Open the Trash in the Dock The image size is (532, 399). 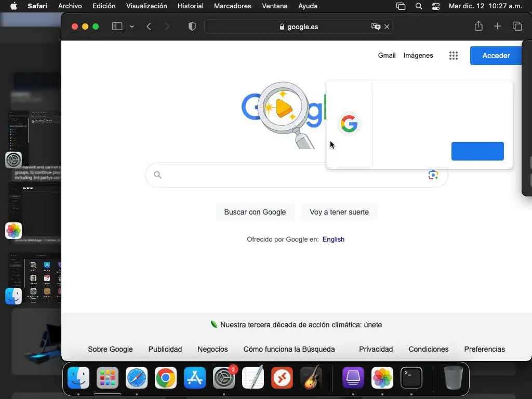(453, 377)
